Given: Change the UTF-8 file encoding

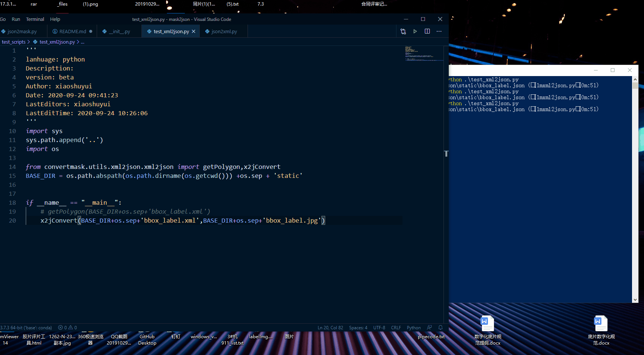Looking at the screenshot, I should (x=379, y=328).
